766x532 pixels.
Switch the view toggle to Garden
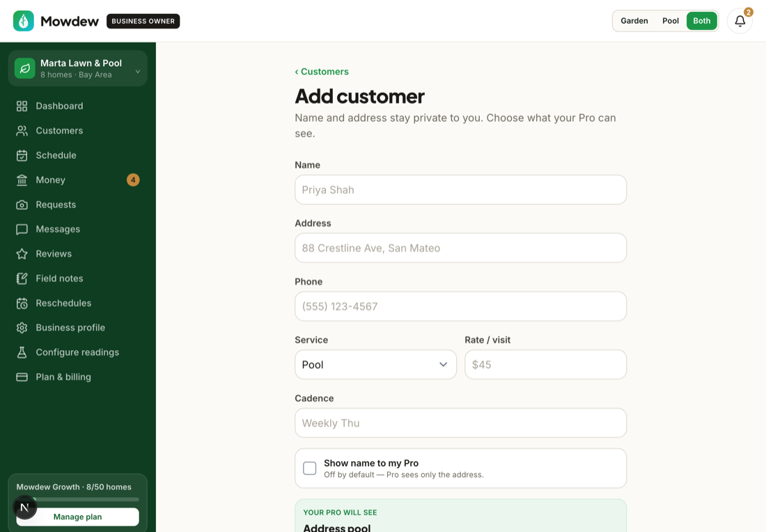tap(634, 21)
